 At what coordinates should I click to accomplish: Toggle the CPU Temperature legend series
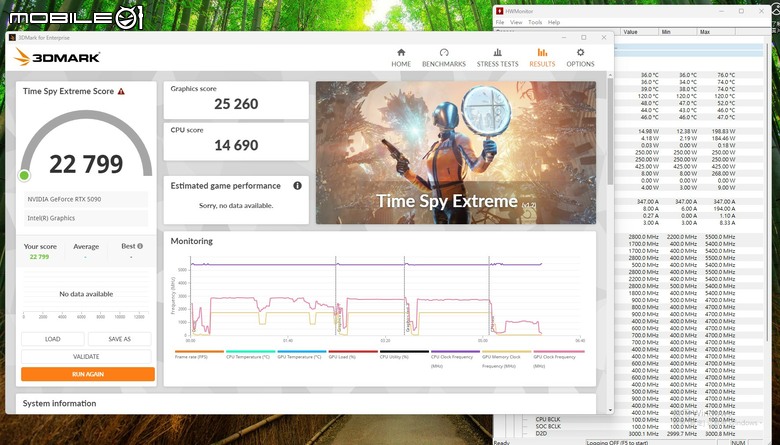pyautogui.click(x=248, y=357)
